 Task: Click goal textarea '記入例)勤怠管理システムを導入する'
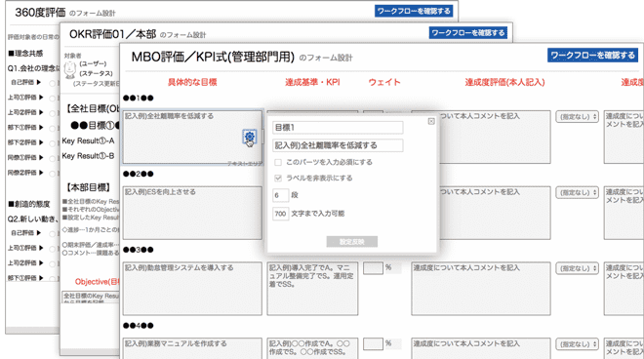click(192, 289)
